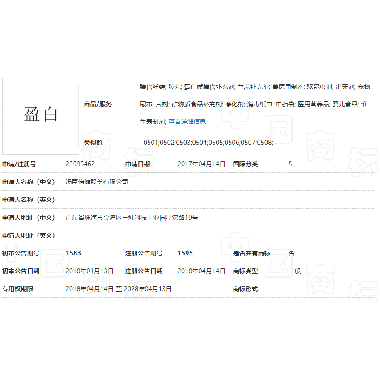This screenshot has width=380, height=380.
Task: Select the 商标形式 label
Action: pos(245,289)
